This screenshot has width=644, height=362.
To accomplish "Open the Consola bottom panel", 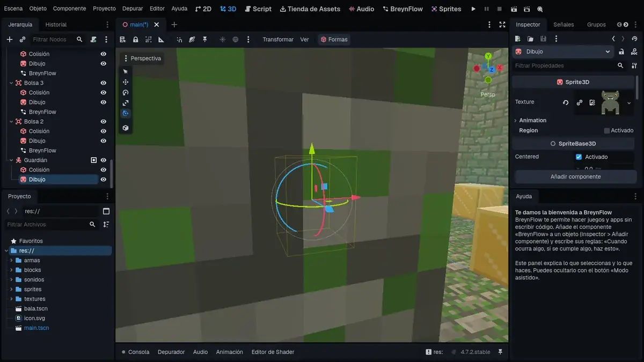I will tap(135, 352).
